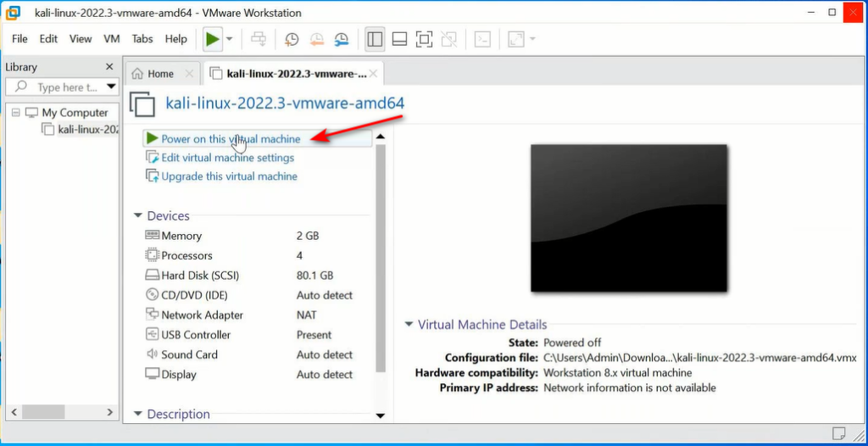Image resolution: width=868 pixels, height=446 pixels.
Task: Collapse the Devices section
Action: [138, 216]
